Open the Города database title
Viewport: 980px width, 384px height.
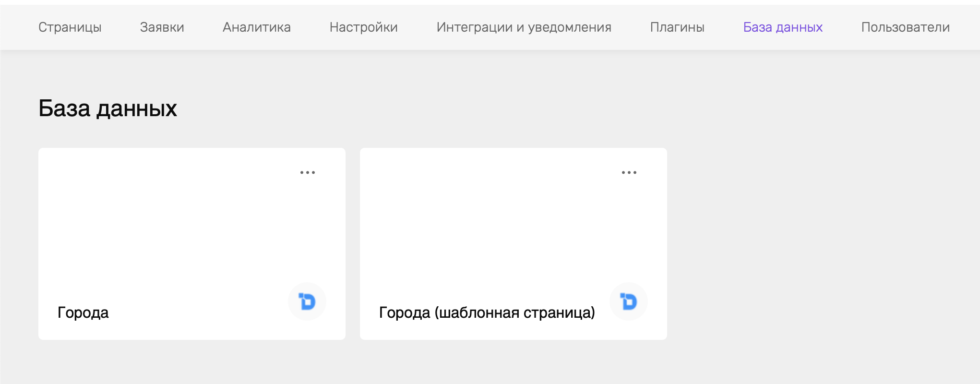[83, 312]
